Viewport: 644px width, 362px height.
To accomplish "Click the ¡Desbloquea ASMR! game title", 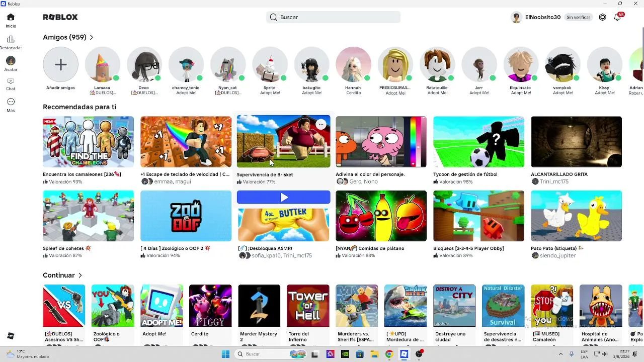I will (x=265, y=248).
